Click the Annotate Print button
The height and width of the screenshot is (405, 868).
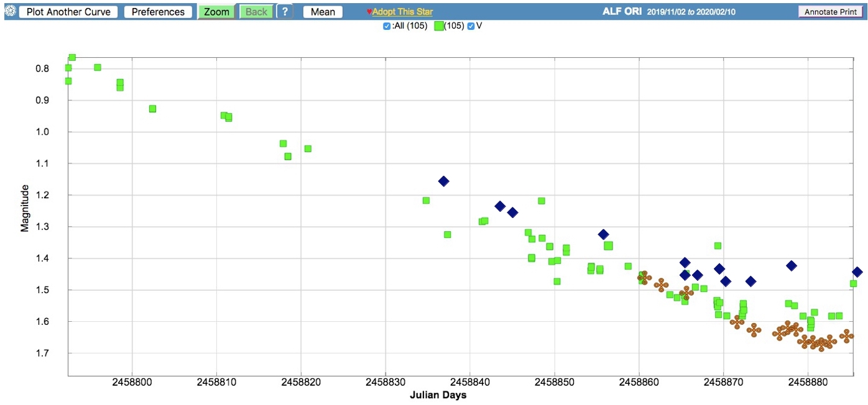click(830, 12)
